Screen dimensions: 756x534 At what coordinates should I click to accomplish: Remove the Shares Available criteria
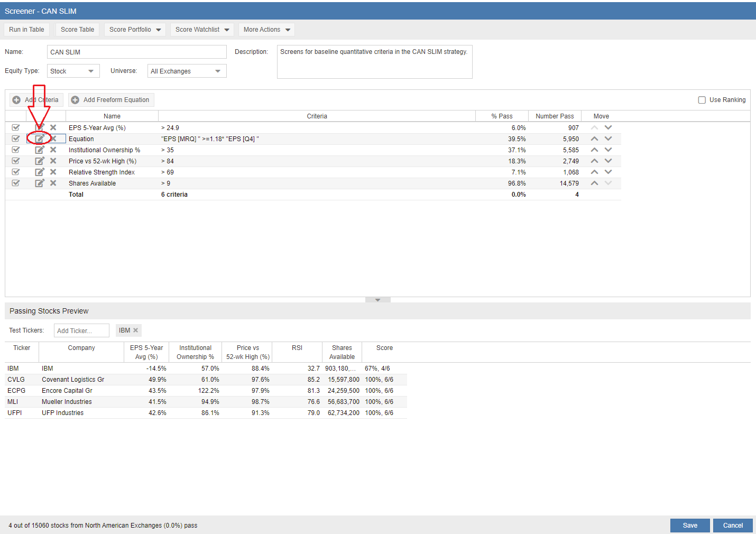click(53, 183)
